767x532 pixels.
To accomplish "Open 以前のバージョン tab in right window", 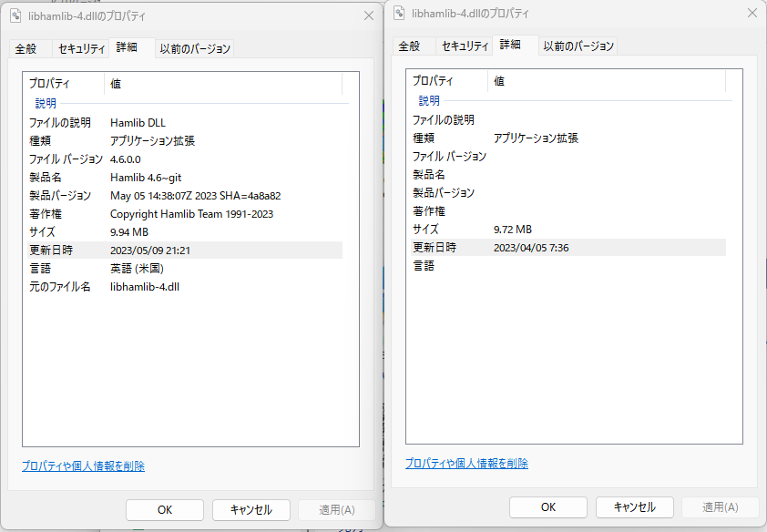I will pos(578,46).
